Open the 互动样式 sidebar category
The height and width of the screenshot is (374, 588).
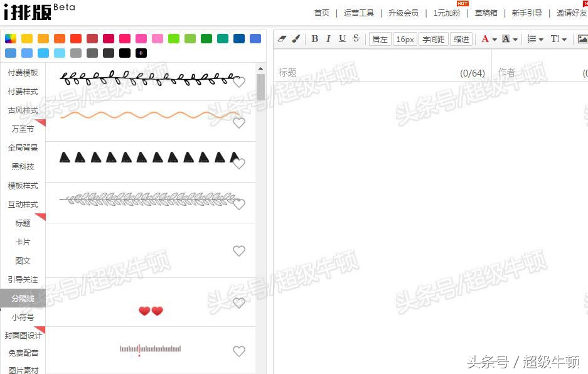(23, 204)
